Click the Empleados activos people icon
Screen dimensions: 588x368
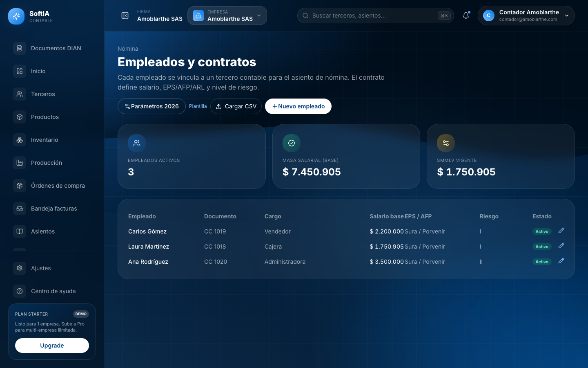[x=137, y=143]
